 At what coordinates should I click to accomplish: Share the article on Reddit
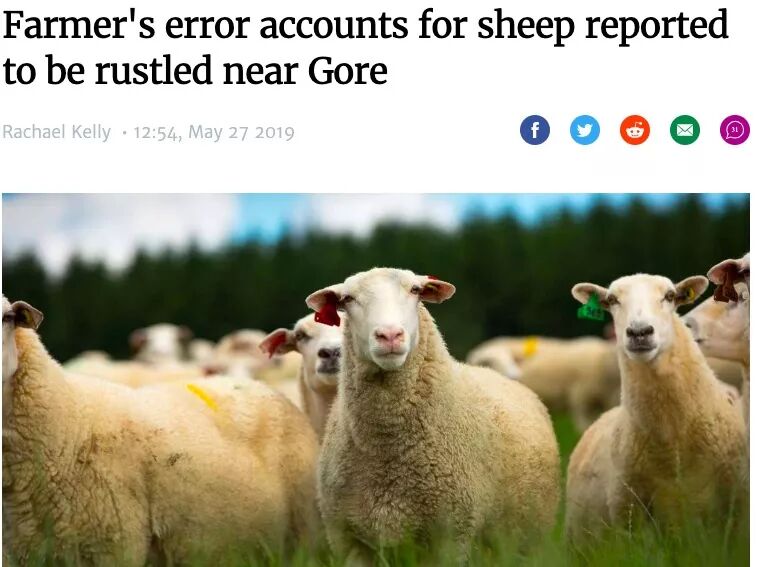[x=635, y=130]
